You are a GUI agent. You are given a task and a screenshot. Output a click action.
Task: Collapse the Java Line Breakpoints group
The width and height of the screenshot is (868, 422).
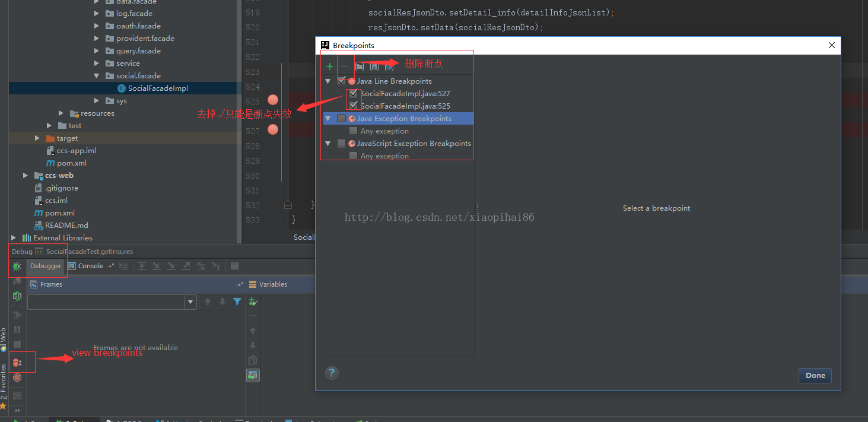tap(328, 81)
